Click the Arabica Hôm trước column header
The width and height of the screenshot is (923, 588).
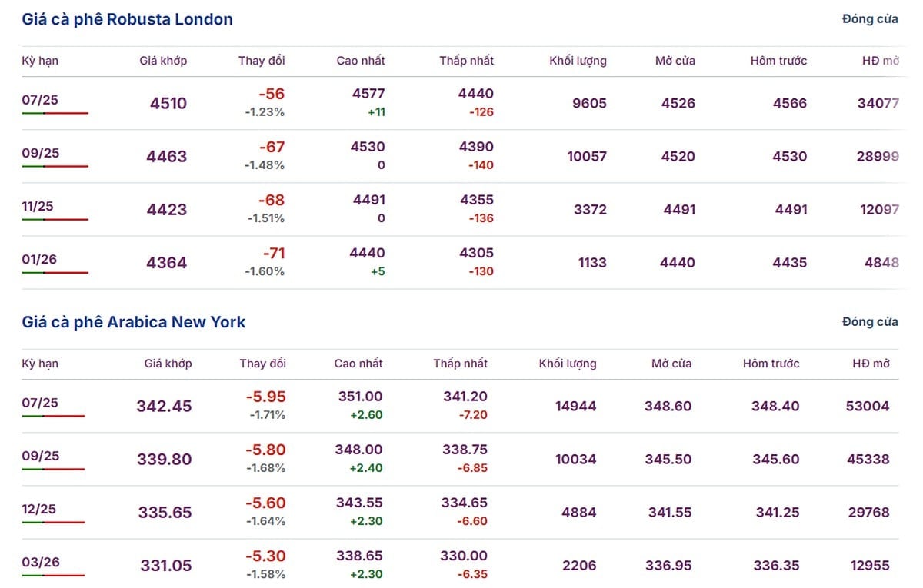click(771, 364)
